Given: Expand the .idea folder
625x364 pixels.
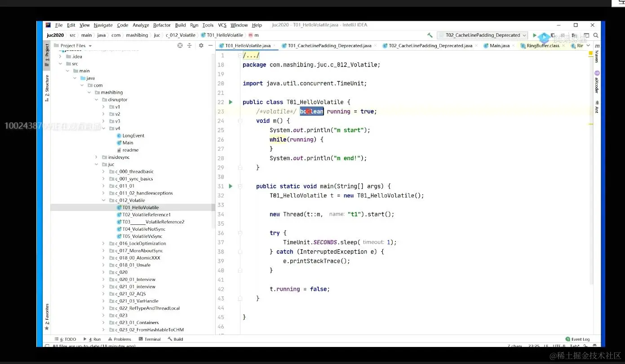Looking at the screenshot, I should [x=60, y=57].
